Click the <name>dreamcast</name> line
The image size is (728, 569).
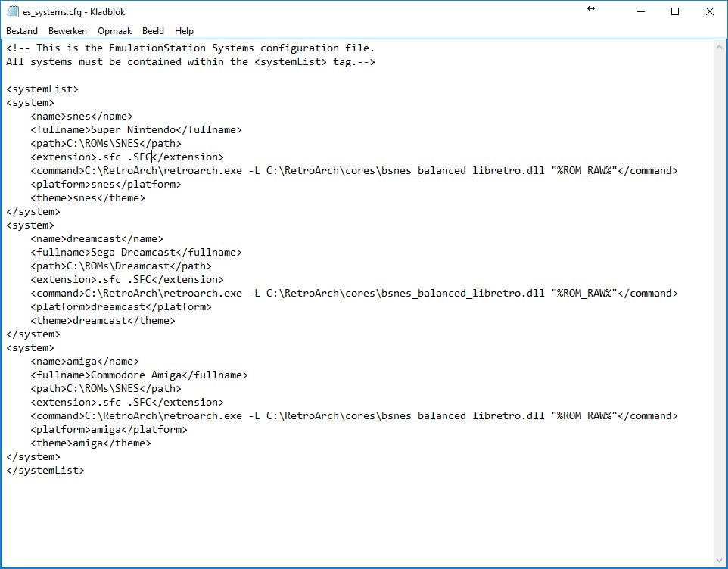97,239
